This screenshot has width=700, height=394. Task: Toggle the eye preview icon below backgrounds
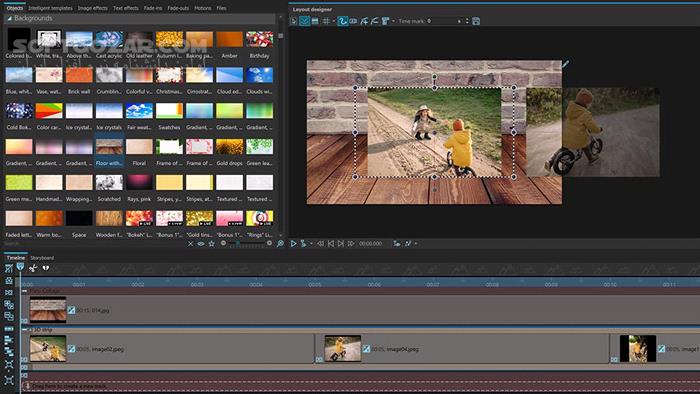tap(201, 244)
